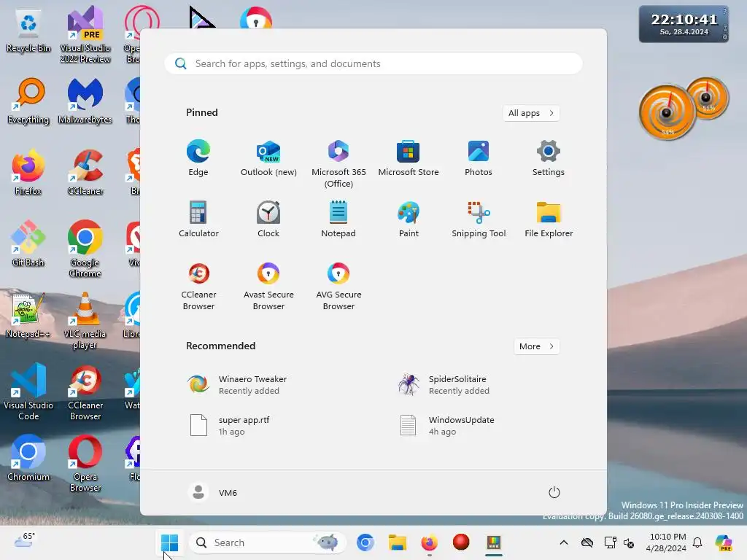Viewport: 747px width, 560px height.
Task: Launch the Clock app
Action: point(268,219)
